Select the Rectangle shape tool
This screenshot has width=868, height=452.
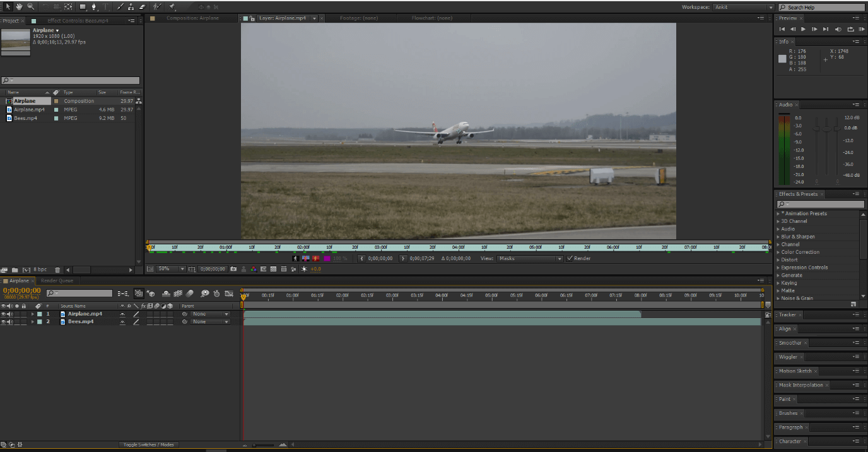click(x=83, y=7)
